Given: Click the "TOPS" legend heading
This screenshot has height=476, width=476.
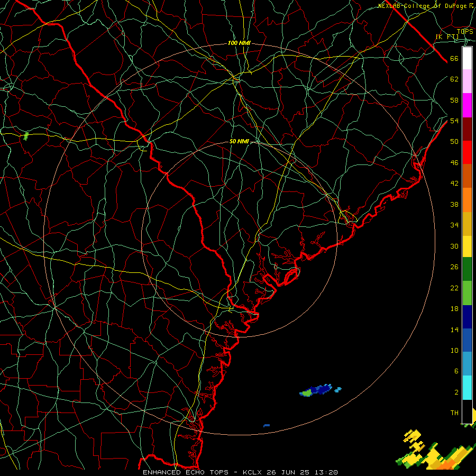Looking at the screenshot, I should tap(465, 31).
